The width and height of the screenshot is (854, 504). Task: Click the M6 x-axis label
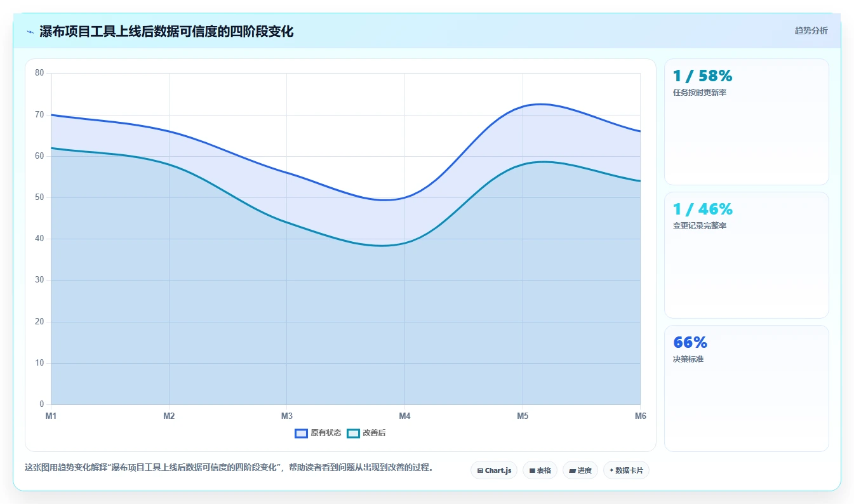[641, 416]
